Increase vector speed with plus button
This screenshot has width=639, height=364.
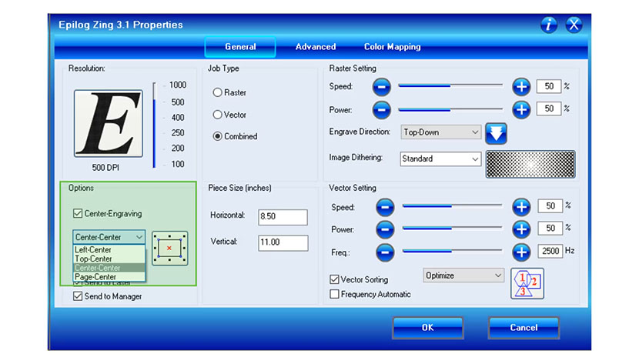521,206
